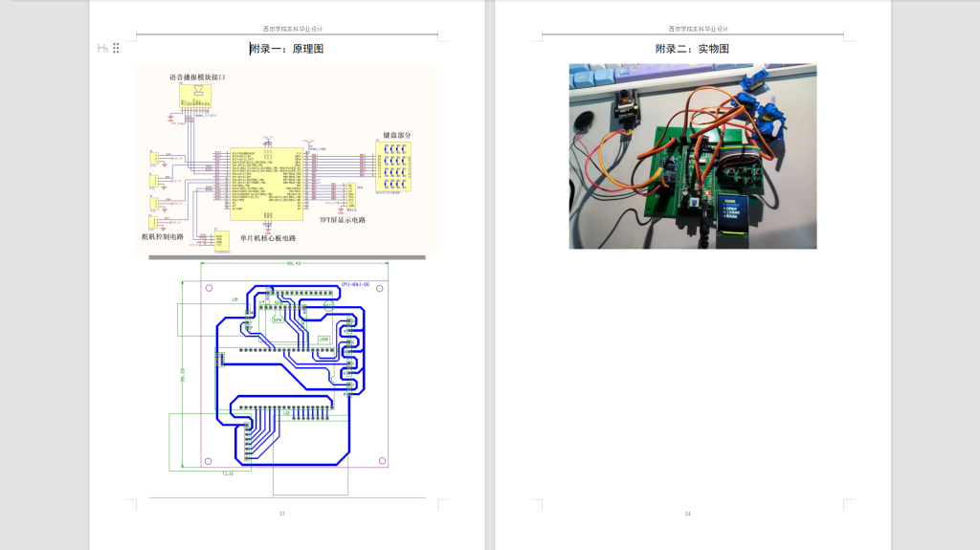Click the six-dot paragraph drag handle
980x550 pixels.
(116, 48)
